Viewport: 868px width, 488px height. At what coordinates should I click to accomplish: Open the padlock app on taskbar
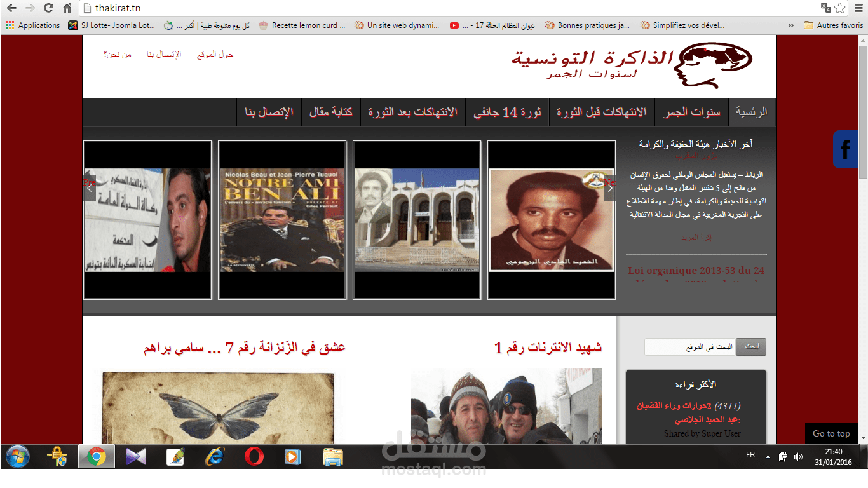point(57,456)
